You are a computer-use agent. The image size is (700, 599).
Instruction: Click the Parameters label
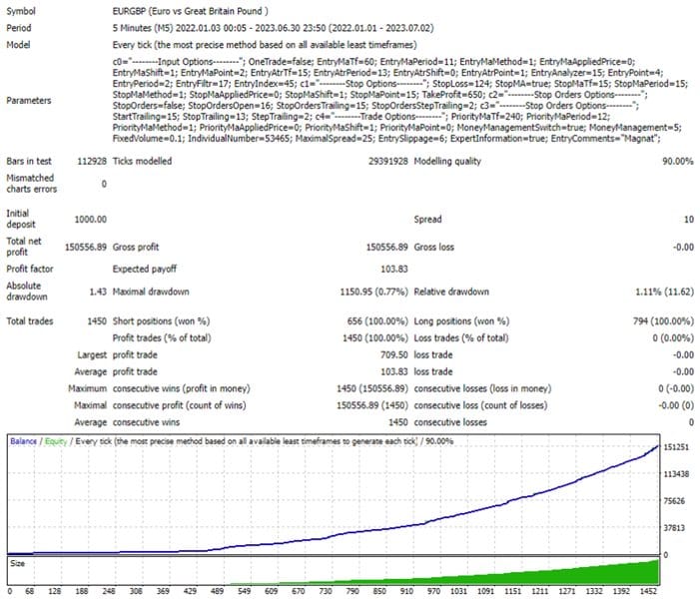click(29, 101)
